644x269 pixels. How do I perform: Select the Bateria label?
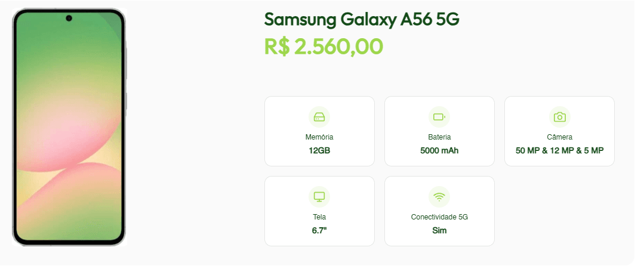tap(439, 137)
